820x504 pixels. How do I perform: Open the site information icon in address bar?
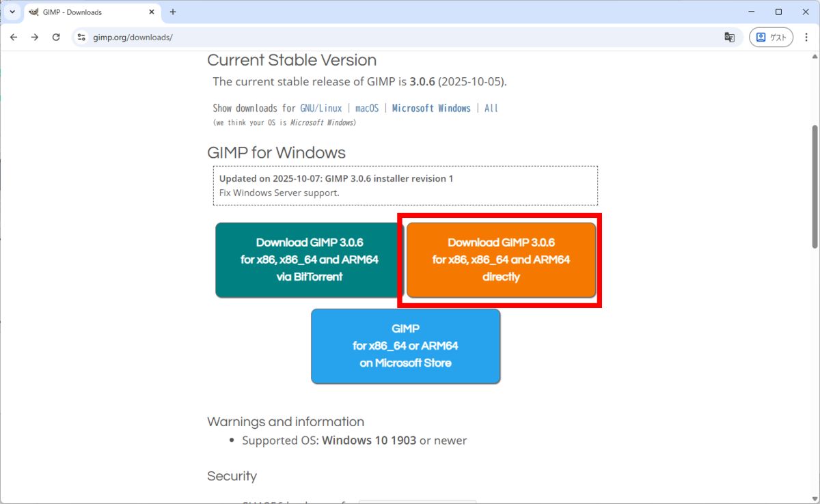(x=81, y=38)
